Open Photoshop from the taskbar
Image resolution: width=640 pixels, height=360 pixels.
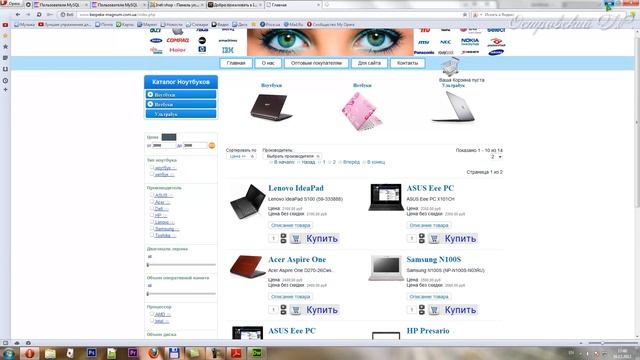pos(91,353)
